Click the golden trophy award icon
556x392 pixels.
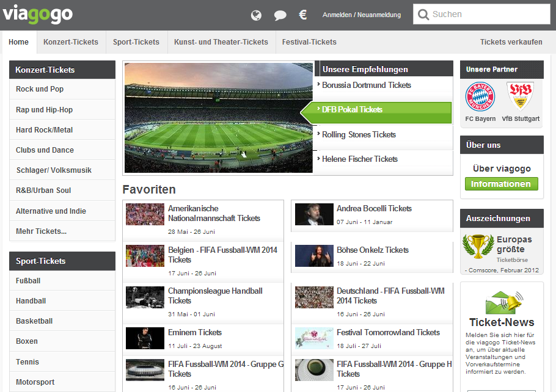click(x=478, y=246)
